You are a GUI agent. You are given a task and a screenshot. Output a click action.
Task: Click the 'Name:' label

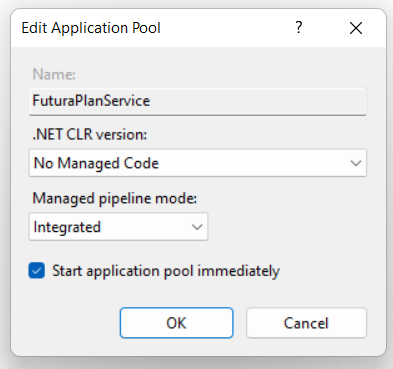coord(54,74)
